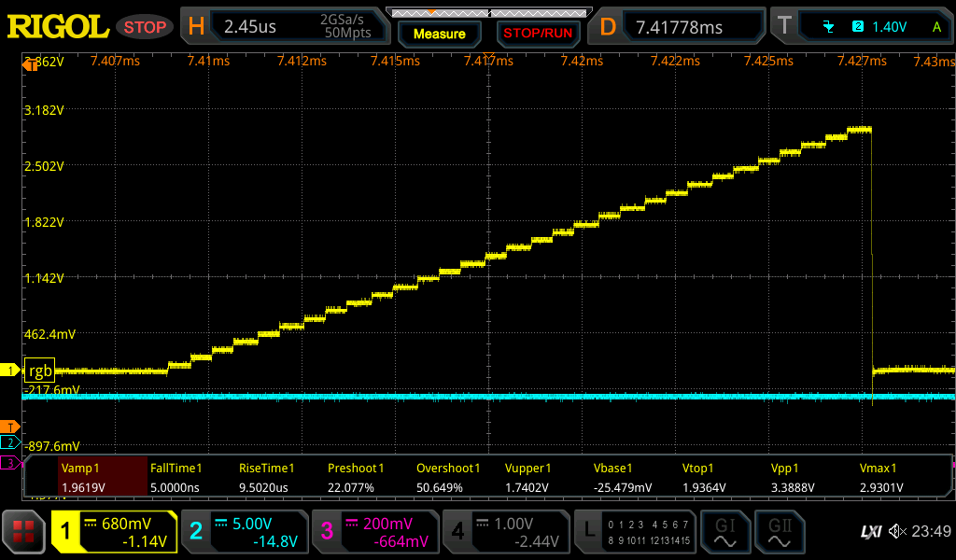This screenshot has height=560, width=956.
Task: Click the 3.182V vertical axis label
Action: click(x=44, y=110)
